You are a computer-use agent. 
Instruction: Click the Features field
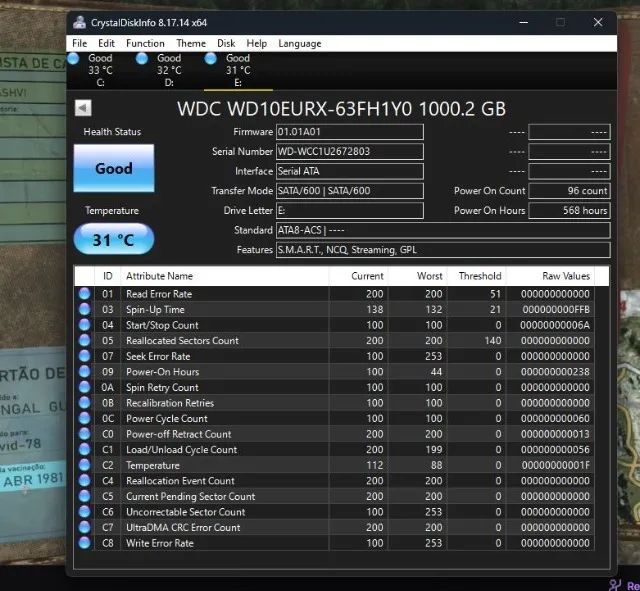443,250
